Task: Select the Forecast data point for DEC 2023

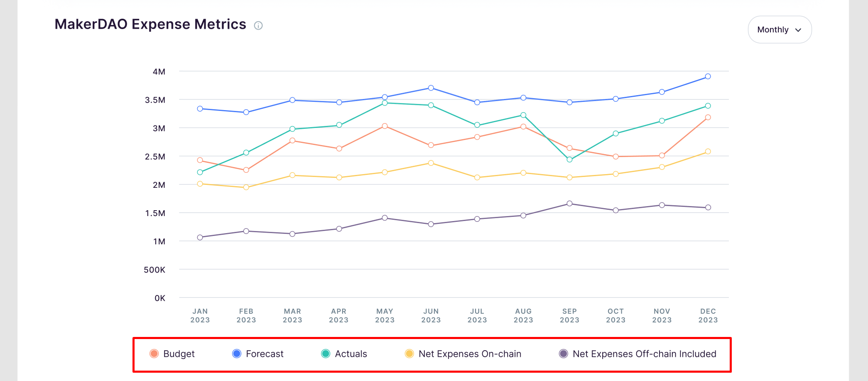Action: [x=708, y=76]
